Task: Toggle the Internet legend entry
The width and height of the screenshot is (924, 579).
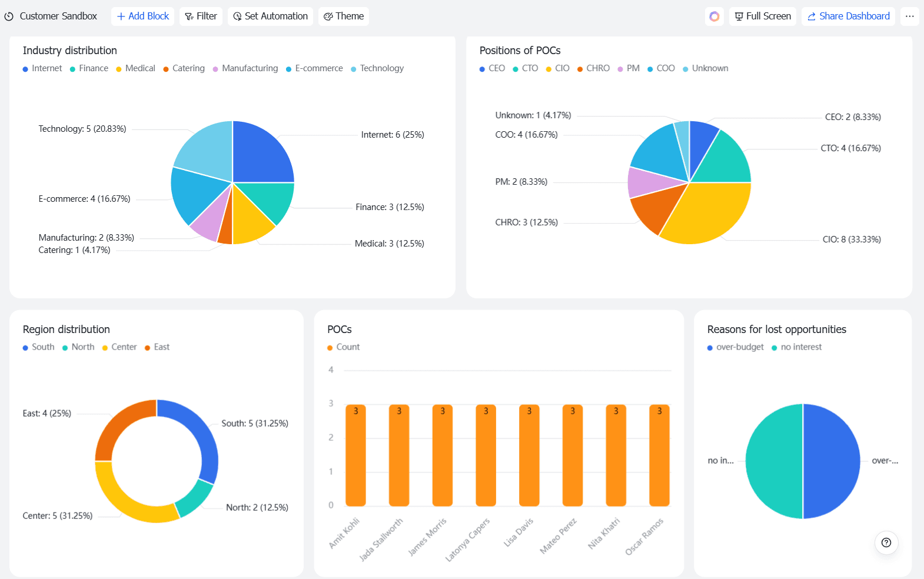Action: pyautogui.click(x=42, y=68)
